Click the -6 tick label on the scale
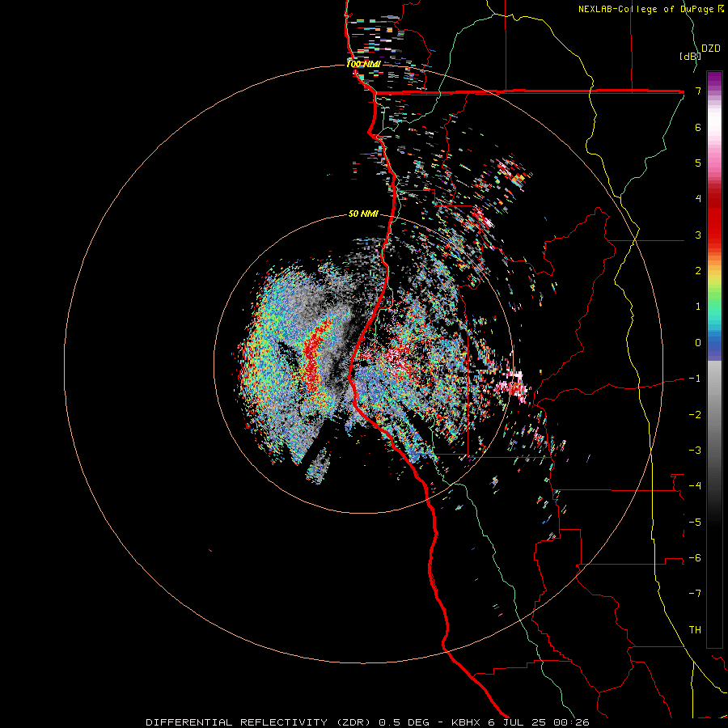Screen dimensions: 728x728 [x=695, y=558]
